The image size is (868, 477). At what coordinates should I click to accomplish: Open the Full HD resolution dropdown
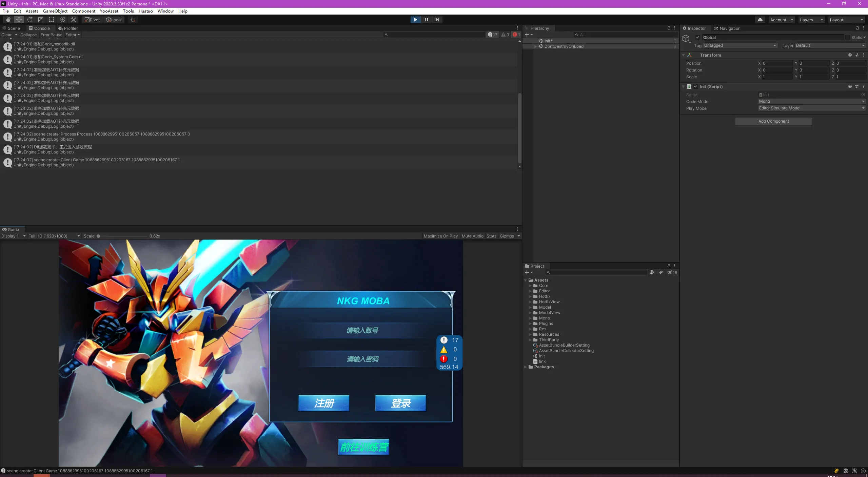54,236
